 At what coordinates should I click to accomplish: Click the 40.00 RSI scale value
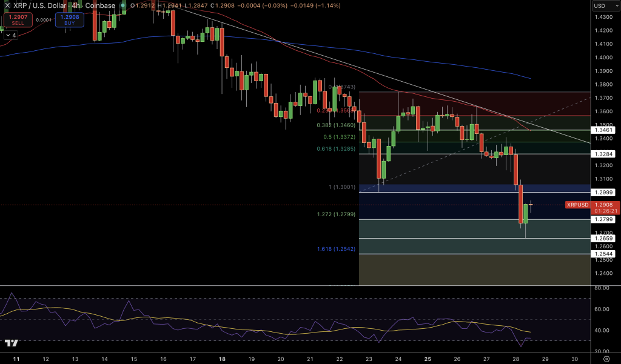coord(602,330)
